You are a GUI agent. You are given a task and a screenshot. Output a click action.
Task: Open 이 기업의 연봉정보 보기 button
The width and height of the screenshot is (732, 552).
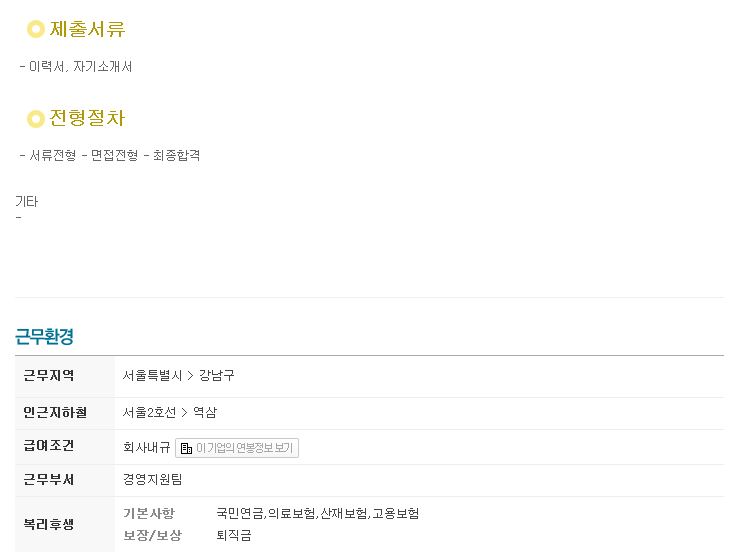point(237,448)
